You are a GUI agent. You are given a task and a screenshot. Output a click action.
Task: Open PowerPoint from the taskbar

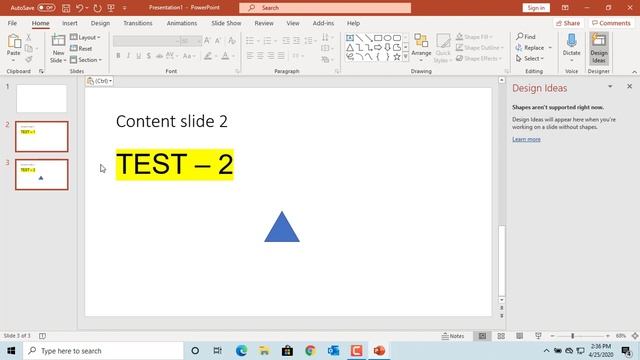pos(379,351)
